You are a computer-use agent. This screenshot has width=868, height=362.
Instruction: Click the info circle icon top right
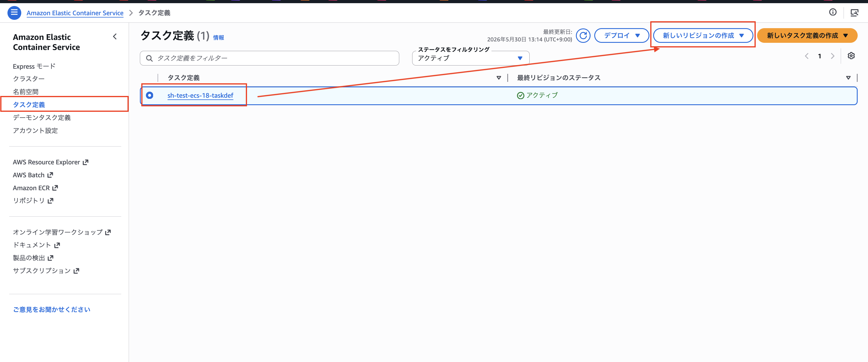pyautogui.click(x=833, y=12)
